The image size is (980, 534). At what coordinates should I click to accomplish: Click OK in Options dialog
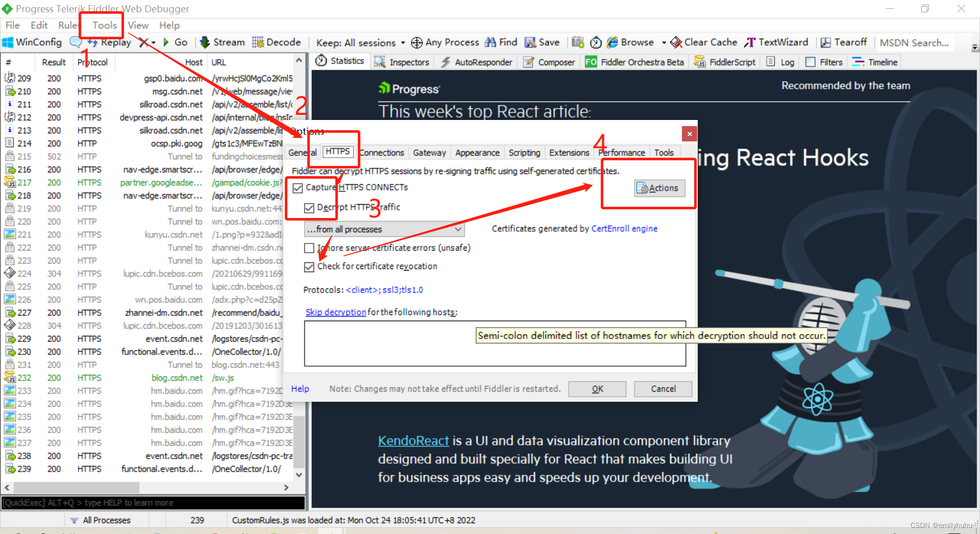click(597, 389)
